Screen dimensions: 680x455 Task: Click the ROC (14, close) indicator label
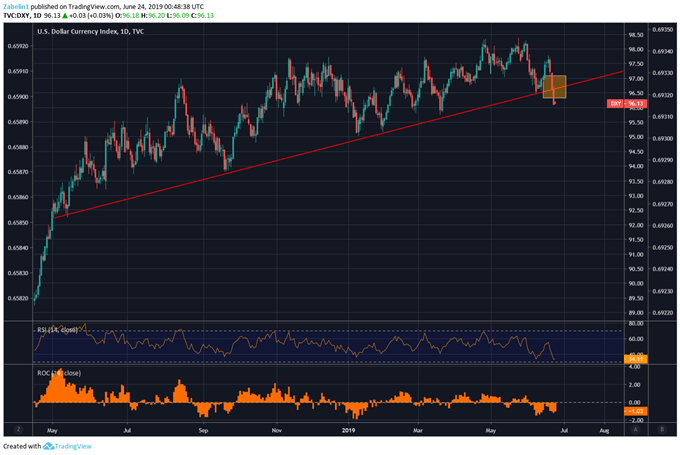coord(59,373)
